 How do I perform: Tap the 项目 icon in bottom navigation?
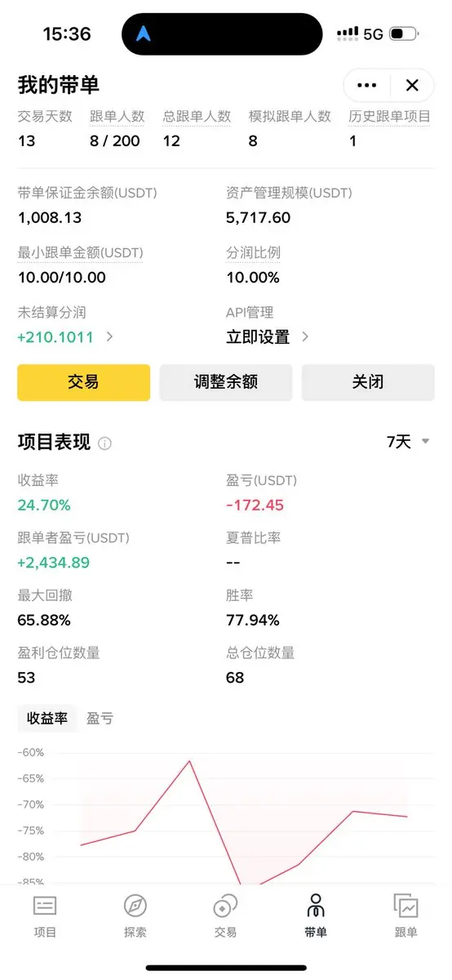point(45,905)
